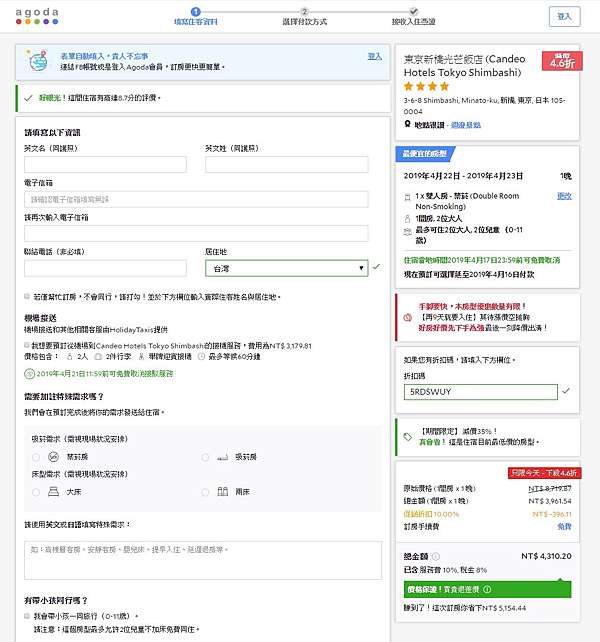This screenshot has height=642, width=600.
Task: Tick the airport transfer reservation checkbox
Action: pos(27,345)
